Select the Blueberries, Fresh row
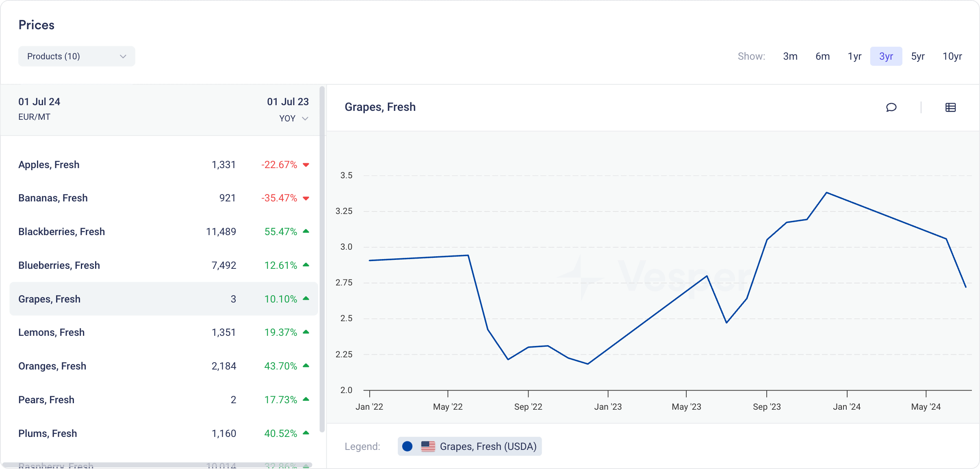 (164, 266)
